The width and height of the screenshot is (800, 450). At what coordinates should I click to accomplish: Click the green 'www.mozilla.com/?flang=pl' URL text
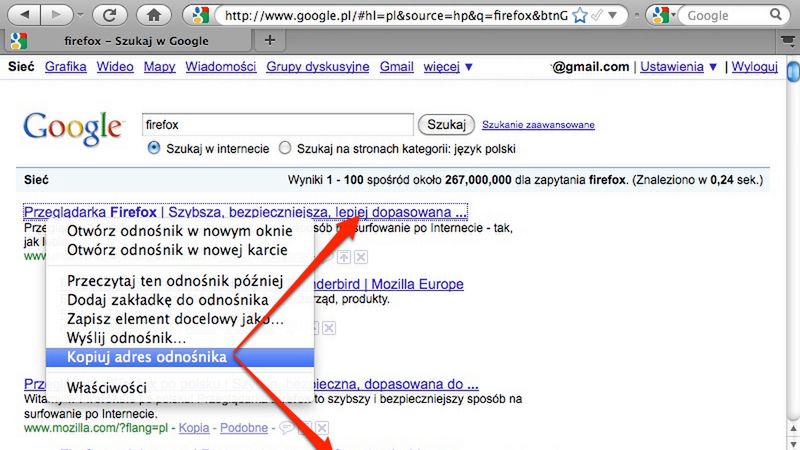click(96, 428)
